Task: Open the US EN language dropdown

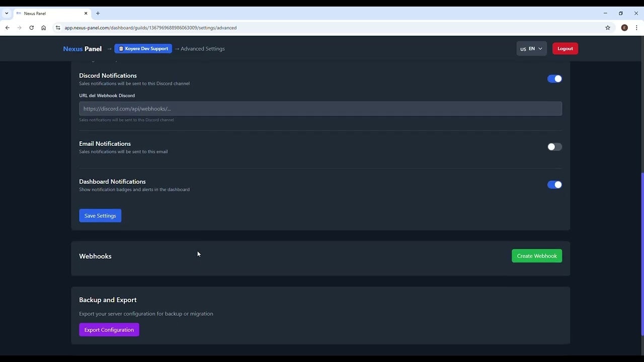Action: pyautogui.click(x=531, y=48)
